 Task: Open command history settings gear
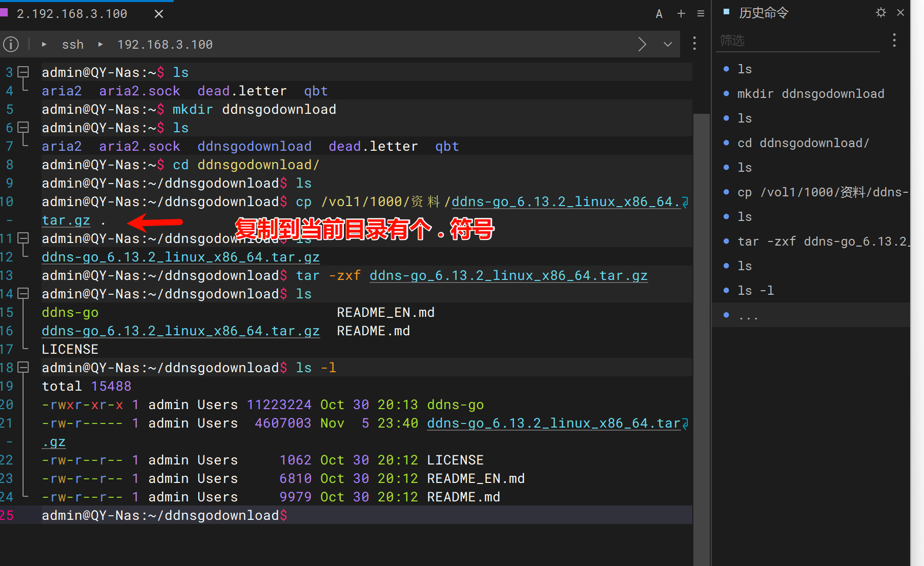(880, 13)
